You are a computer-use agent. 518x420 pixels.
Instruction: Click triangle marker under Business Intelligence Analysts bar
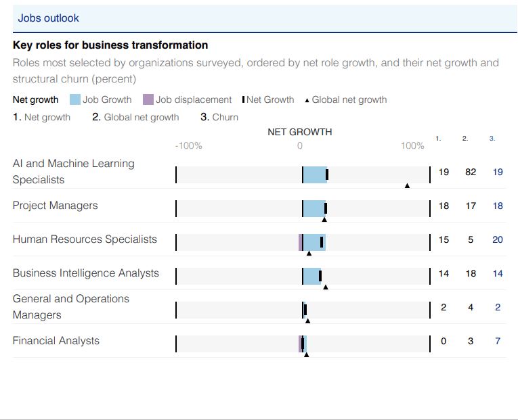click(x=326, y=287)
